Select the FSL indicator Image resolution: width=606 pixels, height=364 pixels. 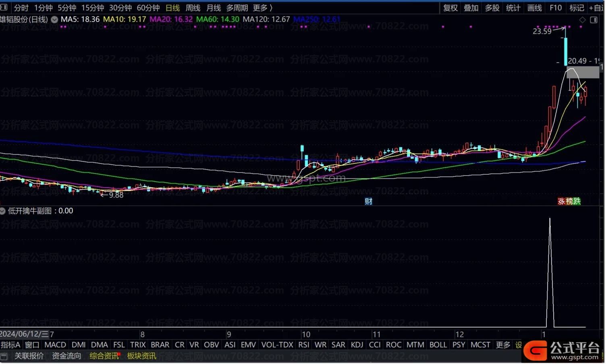tap(119, 345)
